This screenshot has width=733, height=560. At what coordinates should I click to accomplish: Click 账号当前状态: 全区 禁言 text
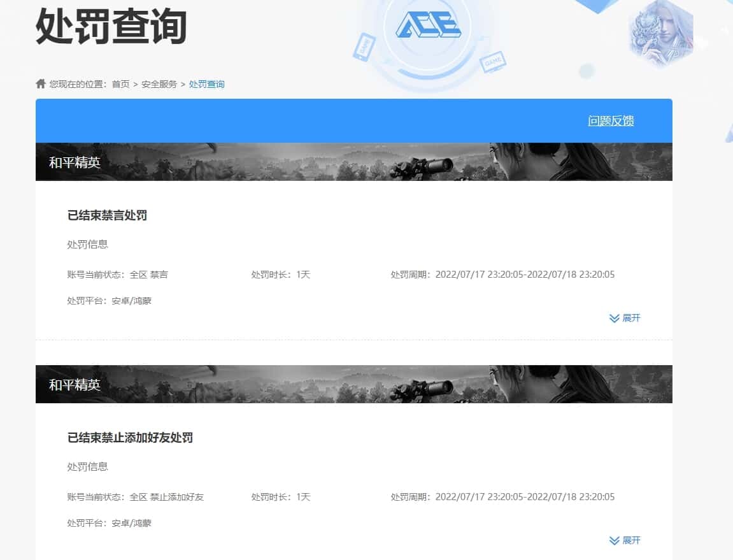click(117, 275)
